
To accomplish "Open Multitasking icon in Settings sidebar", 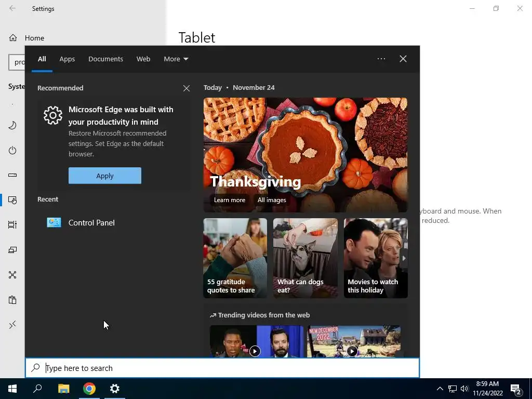I will [12, 224].
